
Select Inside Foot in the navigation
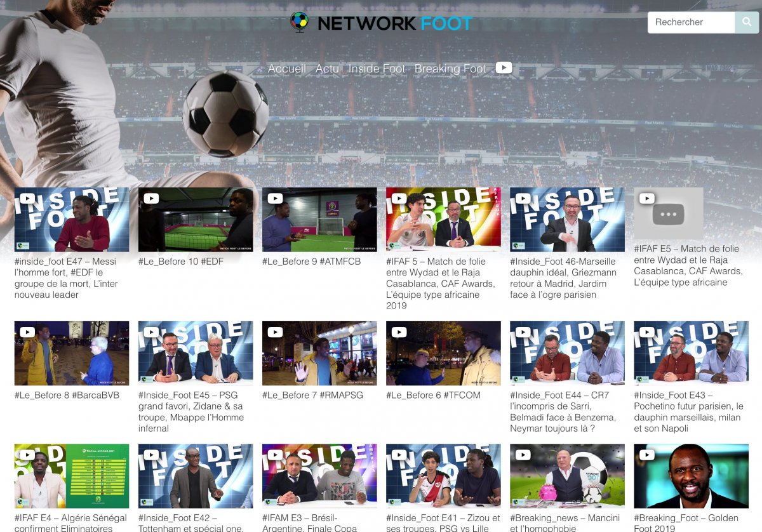(377, 69)
